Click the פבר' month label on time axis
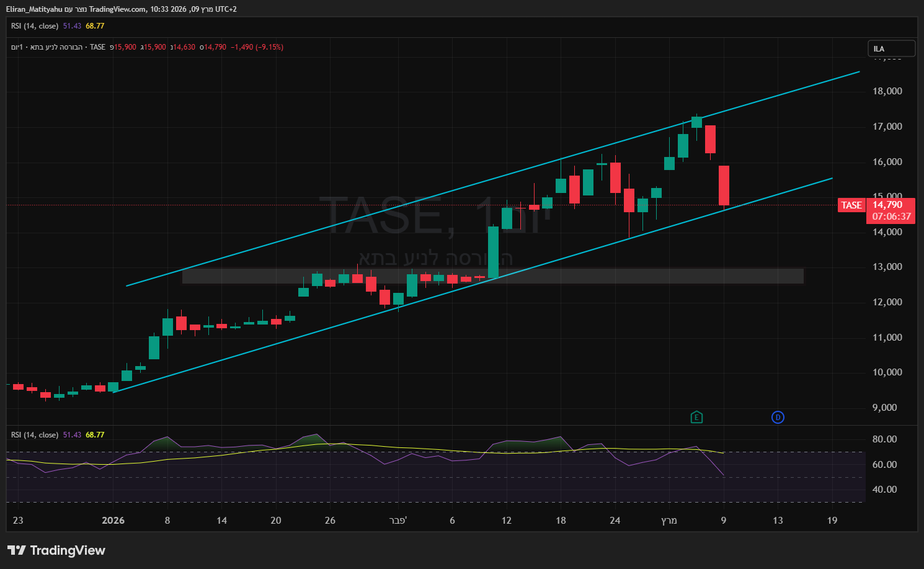The width and height of the screenshot is (924, 569). click(x=398, y=521)
